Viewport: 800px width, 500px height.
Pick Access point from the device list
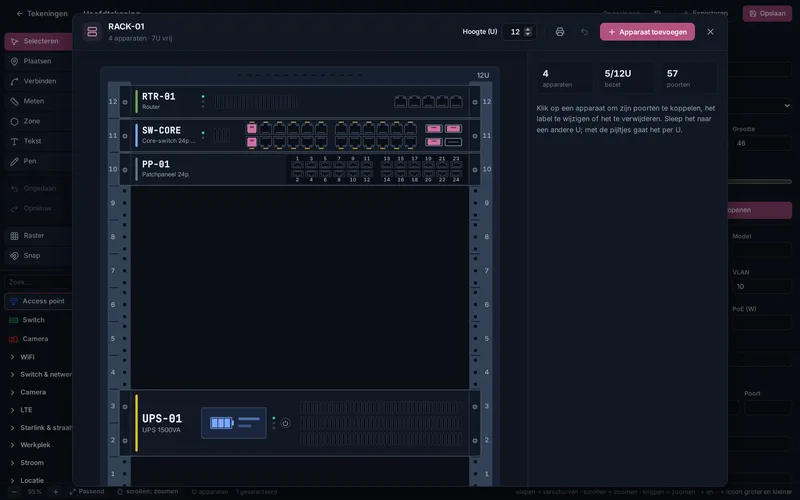tap(39, 301)
